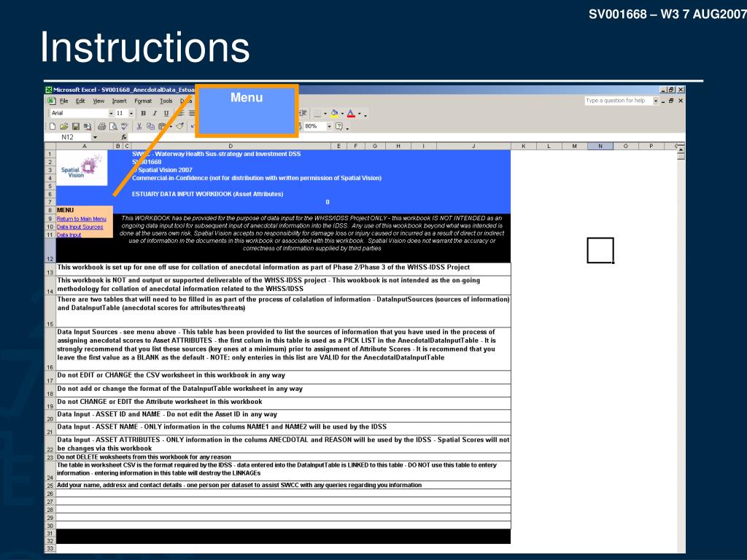Click the Permission icon next to Save

[88, 126]
